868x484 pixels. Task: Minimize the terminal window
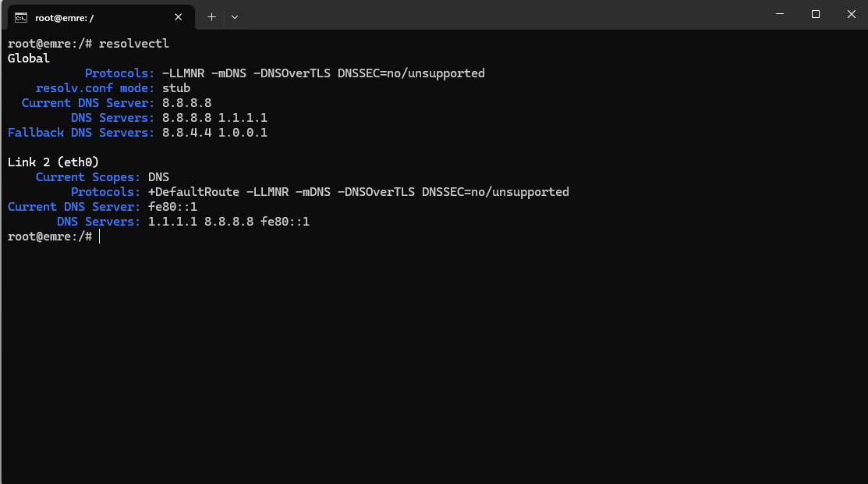coord(779,14)
